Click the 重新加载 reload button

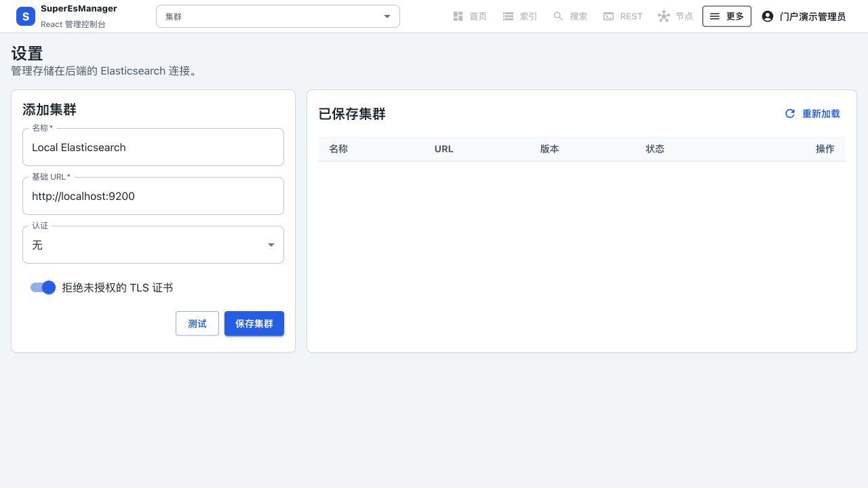coord(812,114)
